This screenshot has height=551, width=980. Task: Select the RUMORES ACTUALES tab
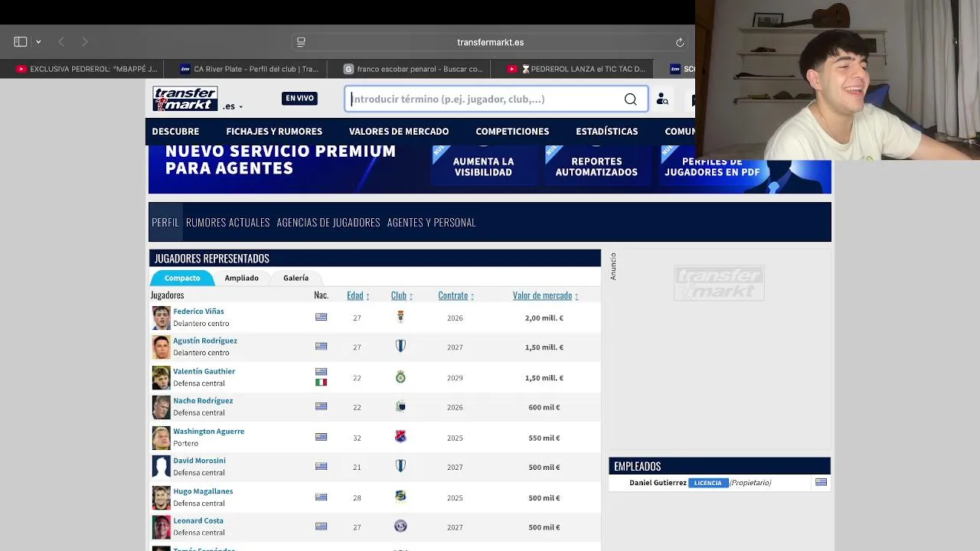227,222
